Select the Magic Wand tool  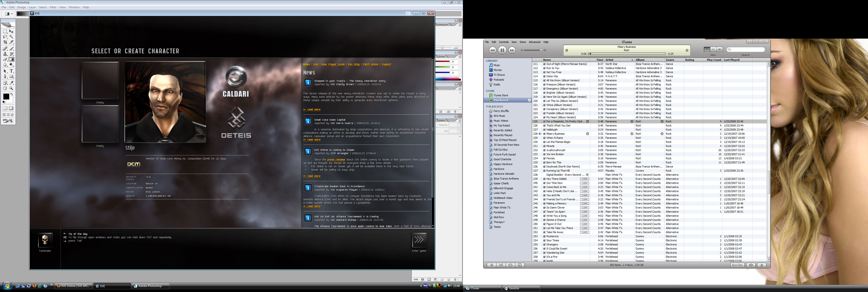point(12,36)
